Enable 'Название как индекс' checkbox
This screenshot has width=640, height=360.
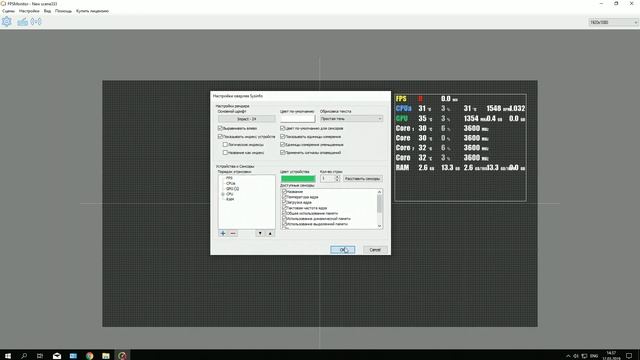click(225, 152)
